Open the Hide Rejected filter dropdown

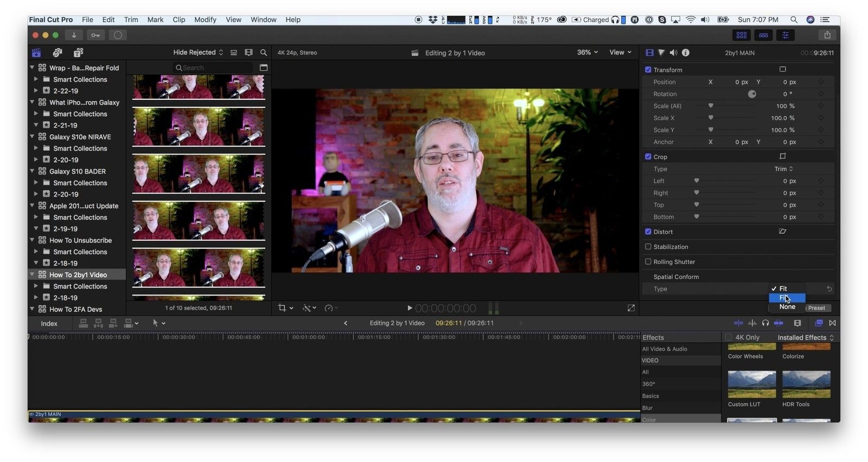click(x=198, y=53)
